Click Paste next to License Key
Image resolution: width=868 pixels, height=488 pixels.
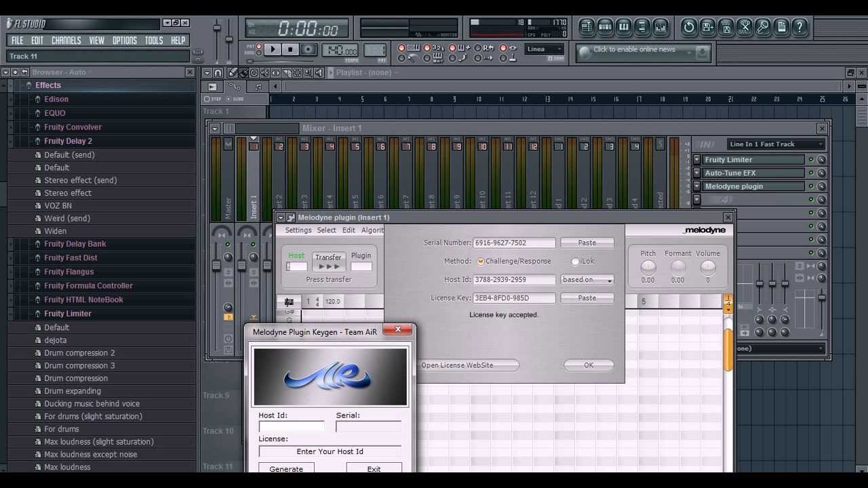click(587, 298)
